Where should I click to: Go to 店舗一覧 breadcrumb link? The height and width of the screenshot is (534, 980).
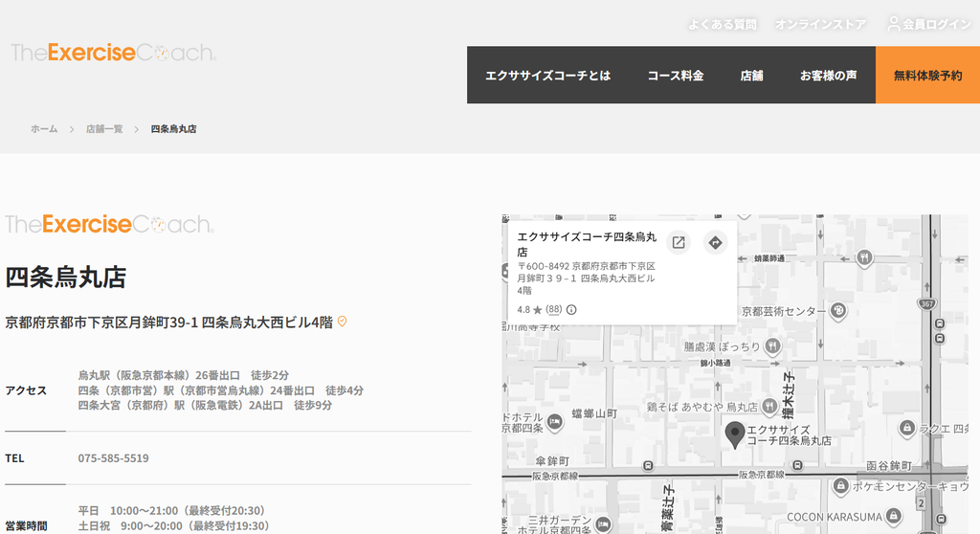pos(104,129)
